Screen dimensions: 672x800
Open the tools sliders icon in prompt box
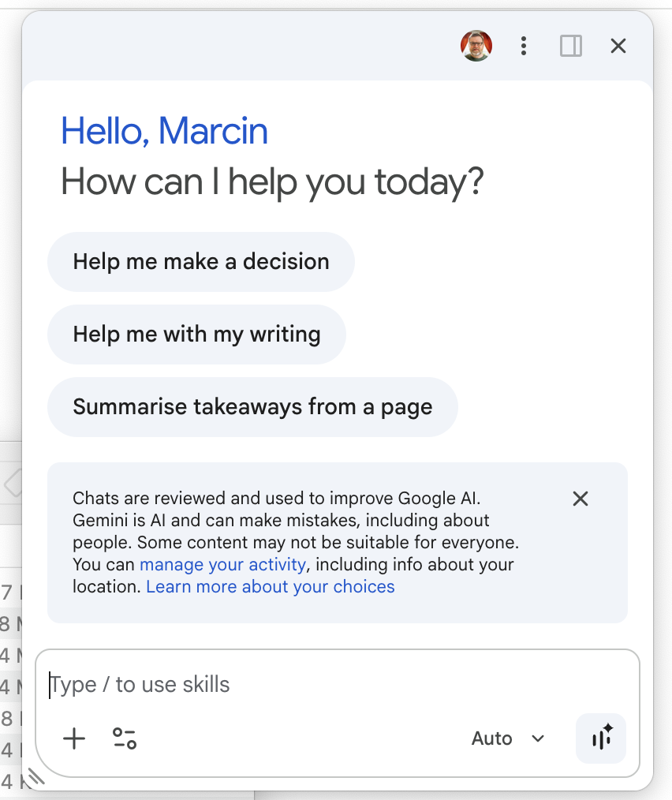[125, 738]
